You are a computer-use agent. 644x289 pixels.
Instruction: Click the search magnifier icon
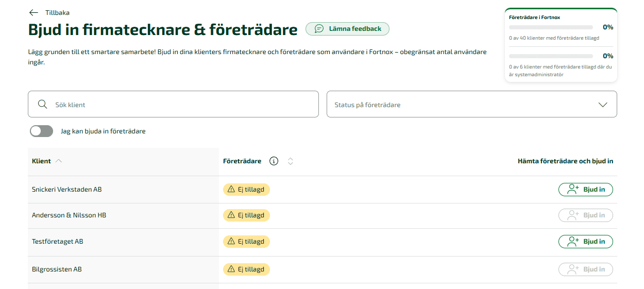[x=43, y=105]
